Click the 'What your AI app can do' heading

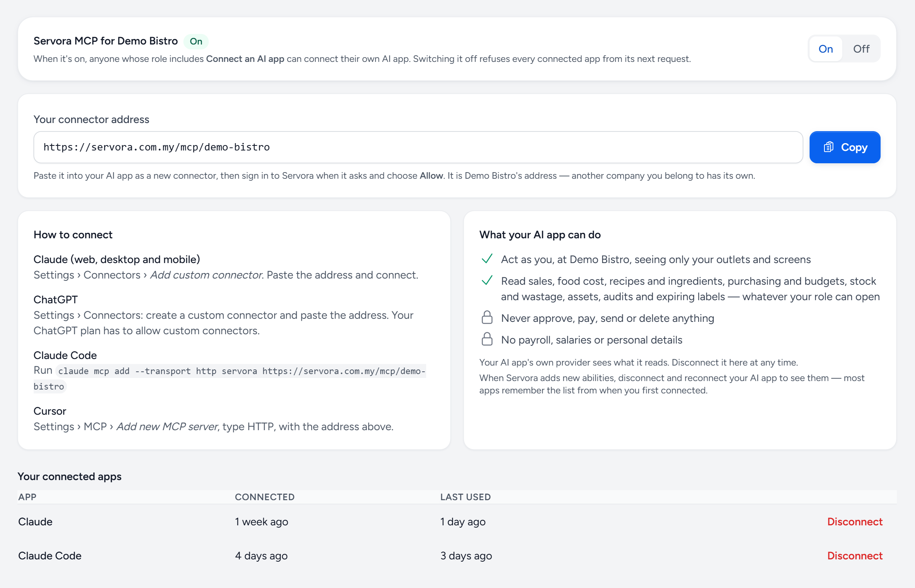[x=540, y=234]
